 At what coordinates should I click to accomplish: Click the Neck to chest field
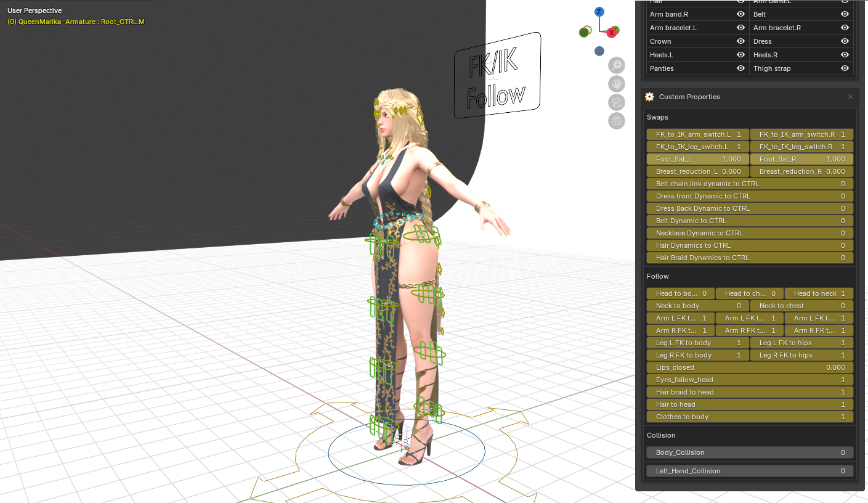click(x=801, y=306)
